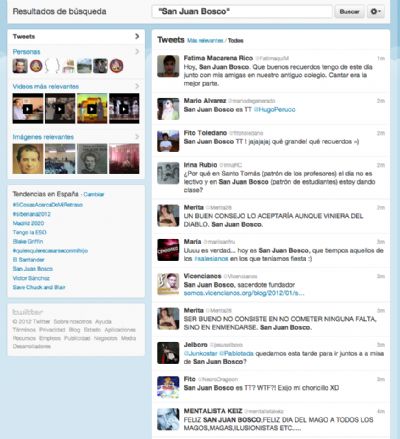Expand the Videos más relevantes arrow
Viewport: 400px width, 439px height.
(x=137, y=86)
